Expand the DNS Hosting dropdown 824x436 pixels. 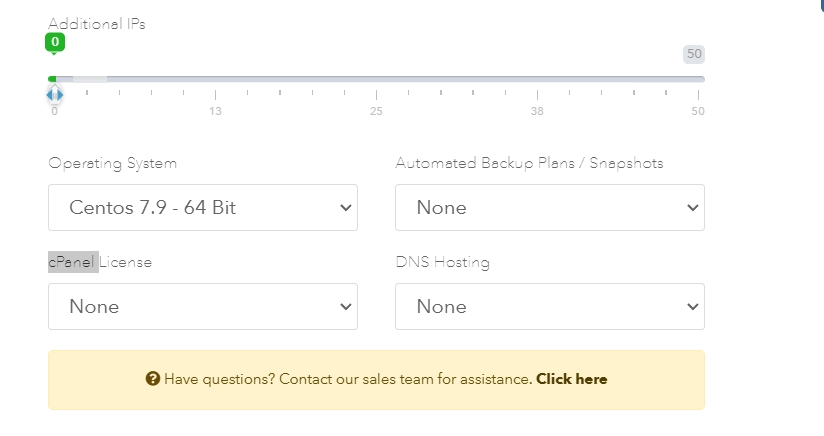click(550, 307)
